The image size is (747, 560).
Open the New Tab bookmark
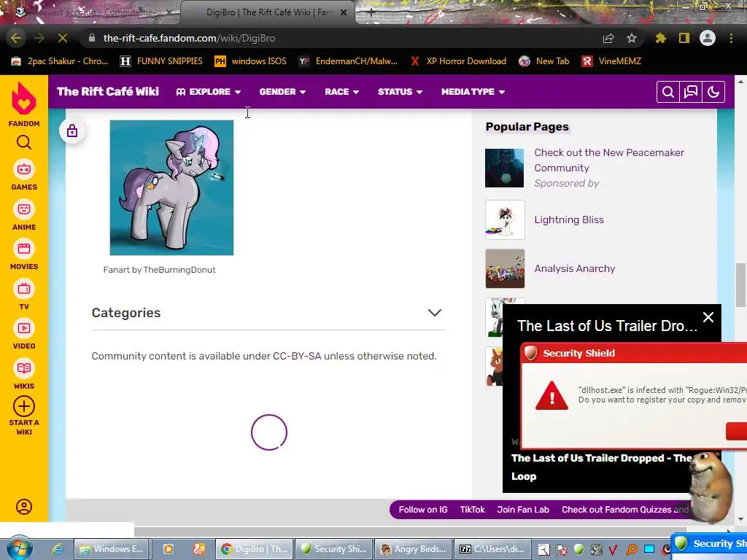[544, 61]
